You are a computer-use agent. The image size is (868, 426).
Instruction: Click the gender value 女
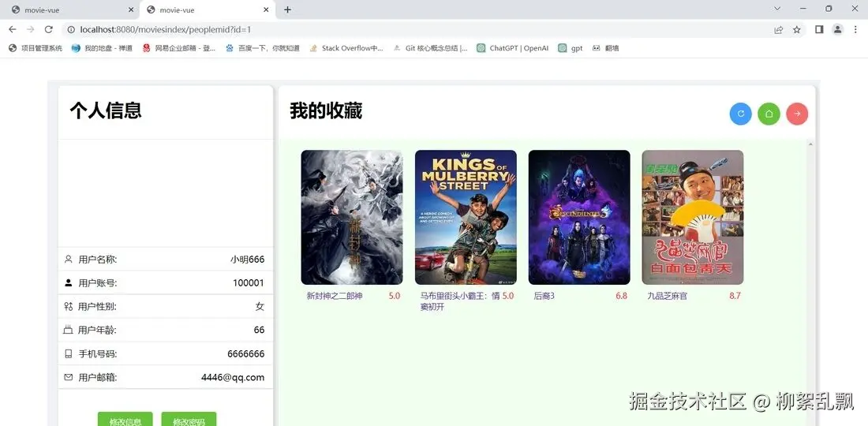260,307
